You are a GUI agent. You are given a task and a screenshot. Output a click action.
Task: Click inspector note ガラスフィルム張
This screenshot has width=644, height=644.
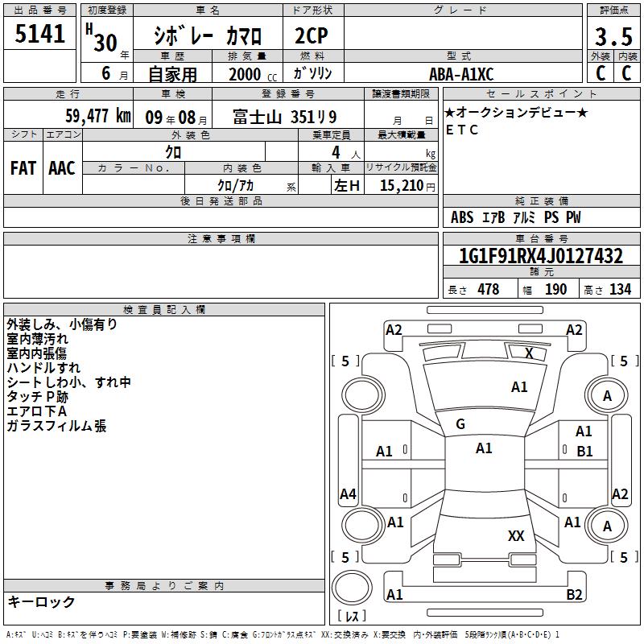click(x=56, y=426)
